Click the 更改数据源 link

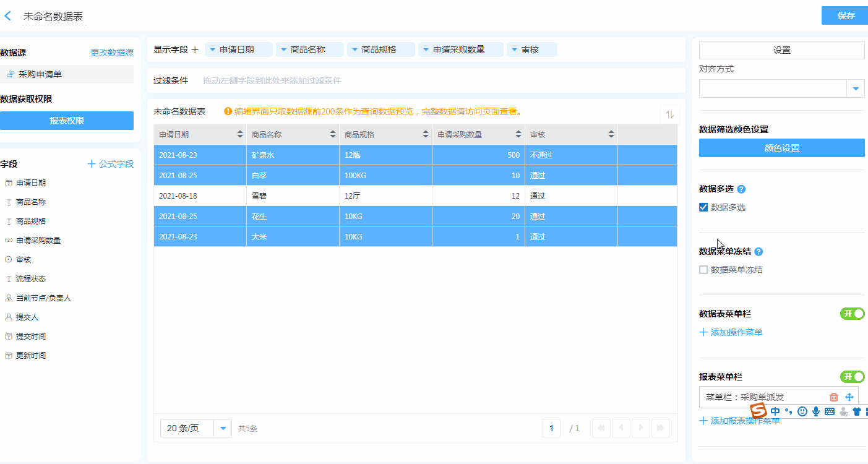click(112, 53)
